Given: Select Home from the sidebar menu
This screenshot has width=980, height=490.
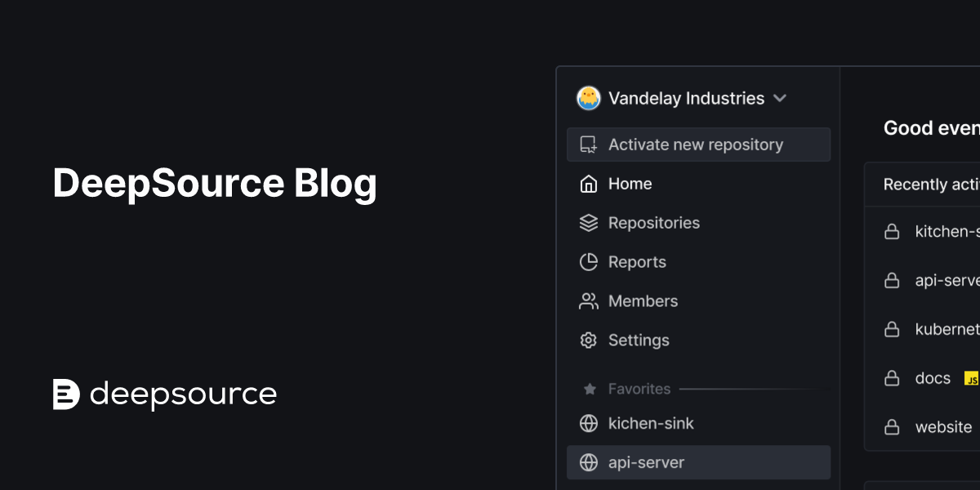Looking at the screenshot, I should (x=630, y=184).
